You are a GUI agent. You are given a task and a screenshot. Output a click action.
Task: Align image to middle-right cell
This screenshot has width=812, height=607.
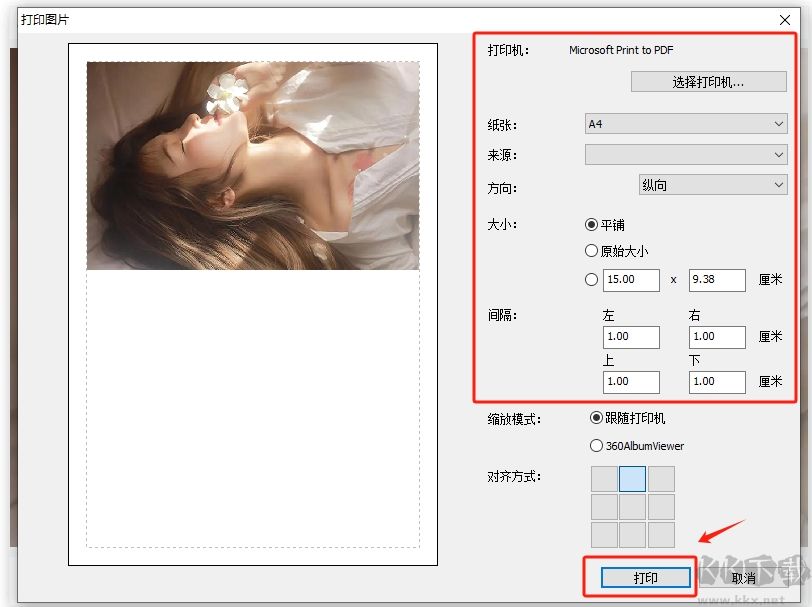pyautogui.click(x=661, y=507)
